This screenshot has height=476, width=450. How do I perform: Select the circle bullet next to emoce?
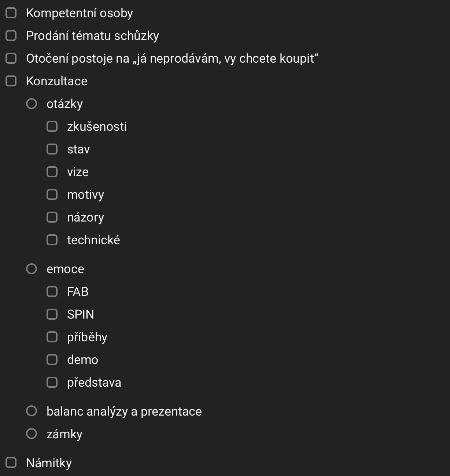point(32,269)
